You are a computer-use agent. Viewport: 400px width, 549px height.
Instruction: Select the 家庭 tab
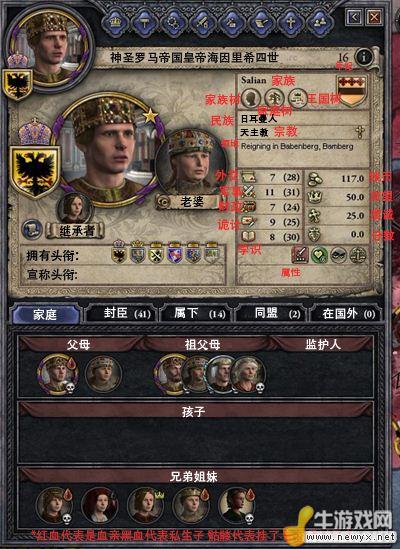(x=46, y=314)
